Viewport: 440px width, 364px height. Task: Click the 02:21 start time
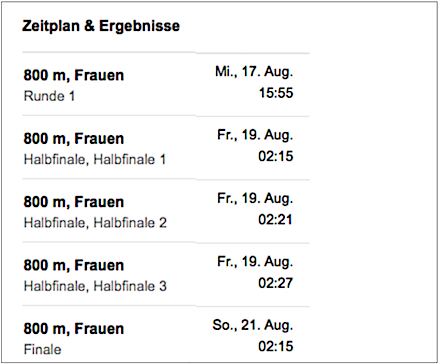(x=275, y=220)
